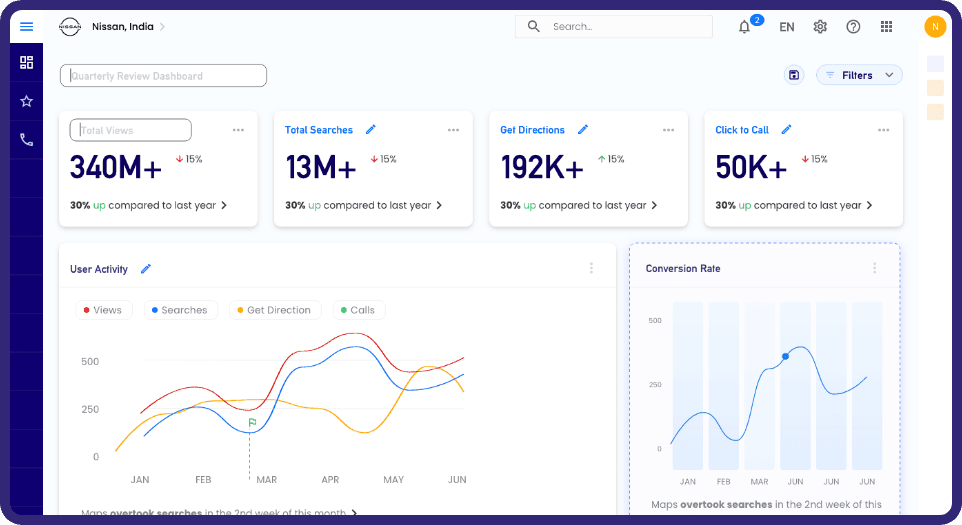Expand Total Views year comparison chevron
Image resolution: width=962 pixels, height=525 pixels.
(224, 205)
